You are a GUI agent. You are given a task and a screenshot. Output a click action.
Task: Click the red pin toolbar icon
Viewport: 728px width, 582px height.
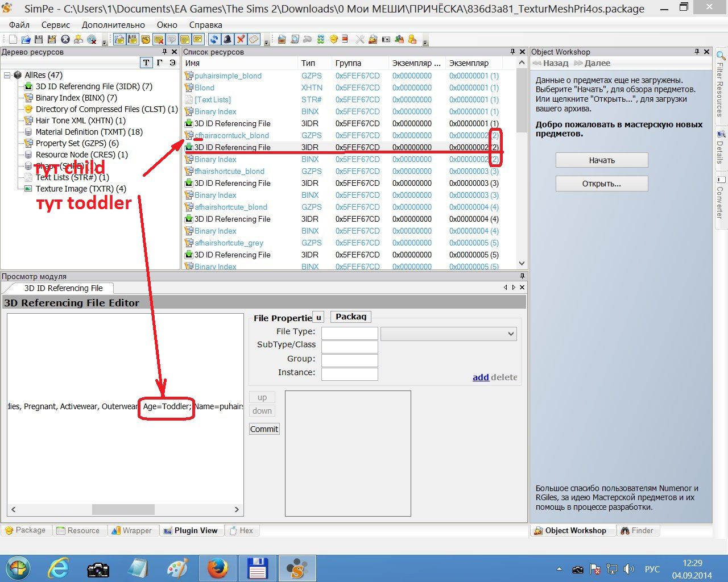coord(241,39)
